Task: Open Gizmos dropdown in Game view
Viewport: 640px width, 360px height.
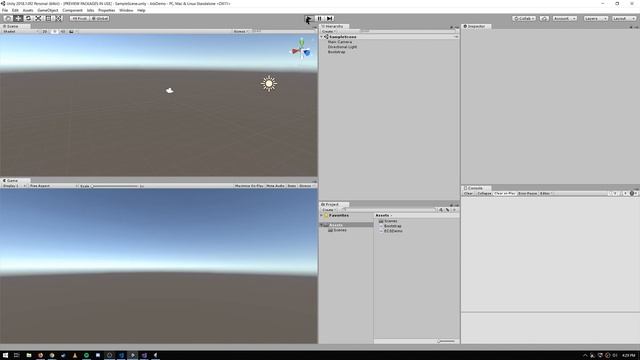Action: [306, 186]
